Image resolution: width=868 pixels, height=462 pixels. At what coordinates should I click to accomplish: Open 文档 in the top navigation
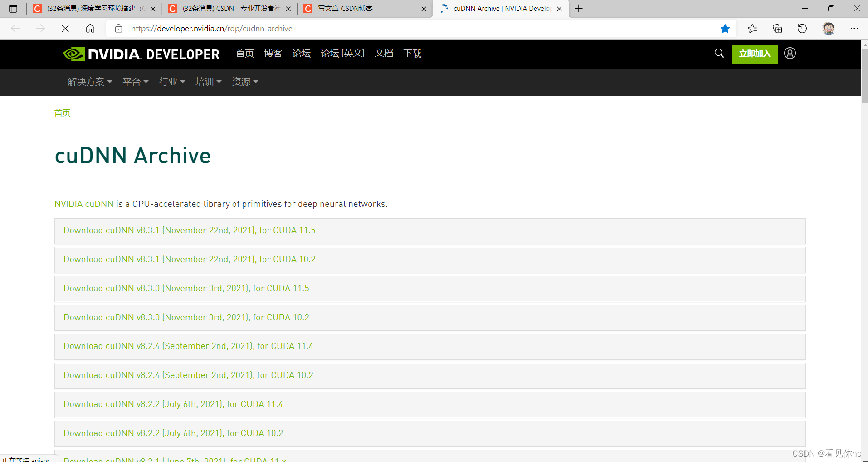pyautogui.click(x=384, y=54)
